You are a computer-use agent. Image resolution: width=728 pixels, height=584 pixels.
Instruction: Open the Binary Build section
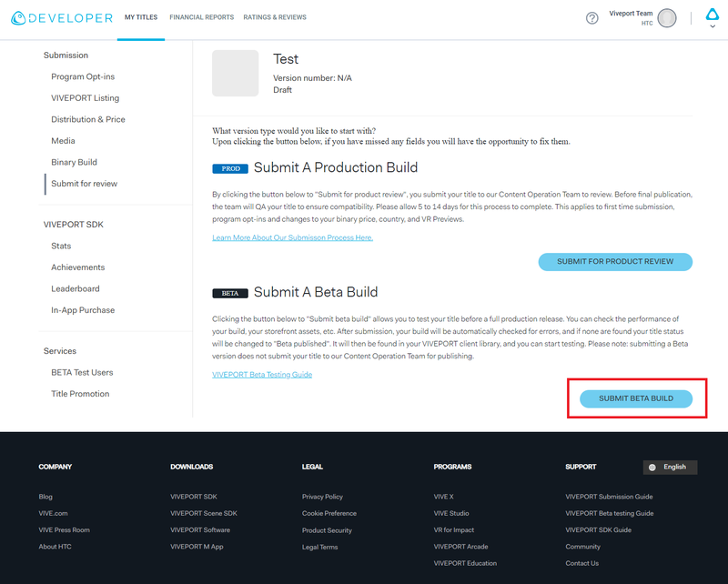click(x=74, y=162)
